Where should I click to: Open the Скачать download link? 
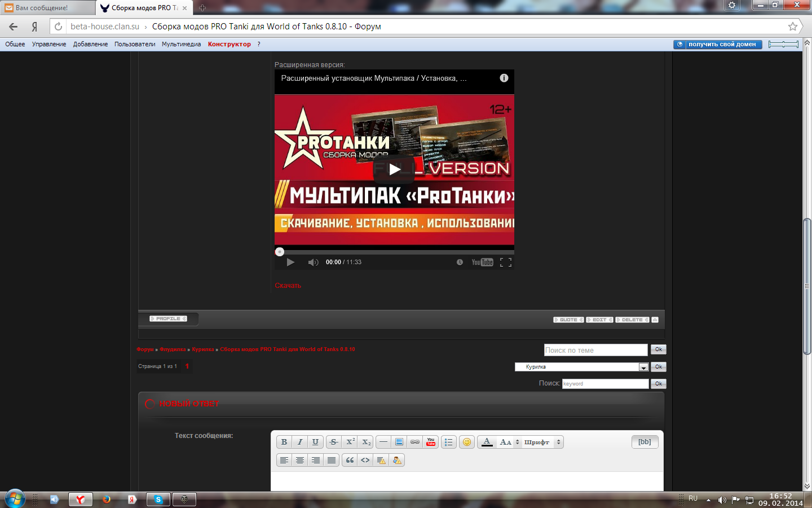288,286
